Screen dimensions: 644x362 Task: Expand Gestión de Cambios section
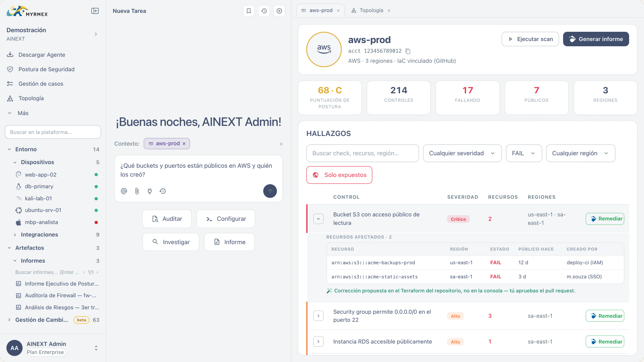[x=9, y=320]
